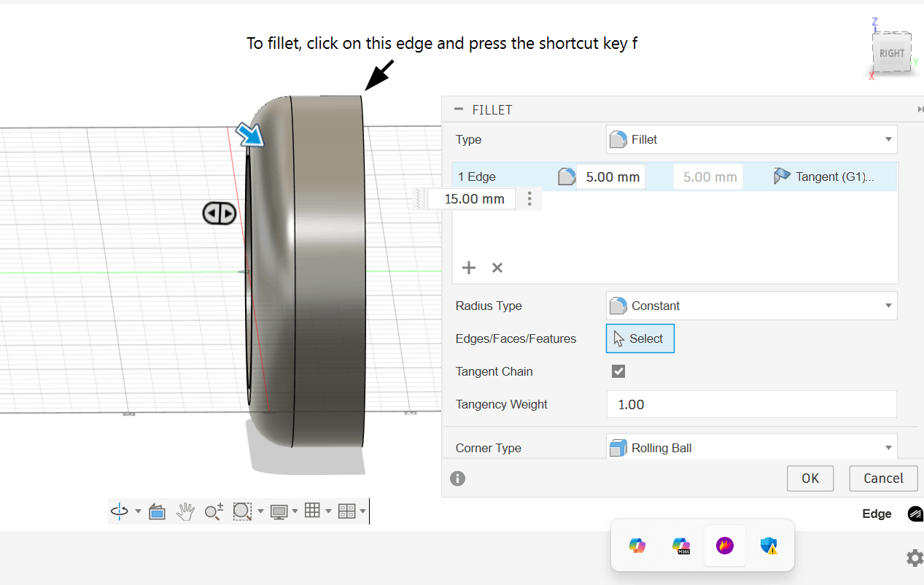Viewport: 924px width, 585px height.
Task: Click the 15.00 mm floating input field
Action: [x=472, y=198]
